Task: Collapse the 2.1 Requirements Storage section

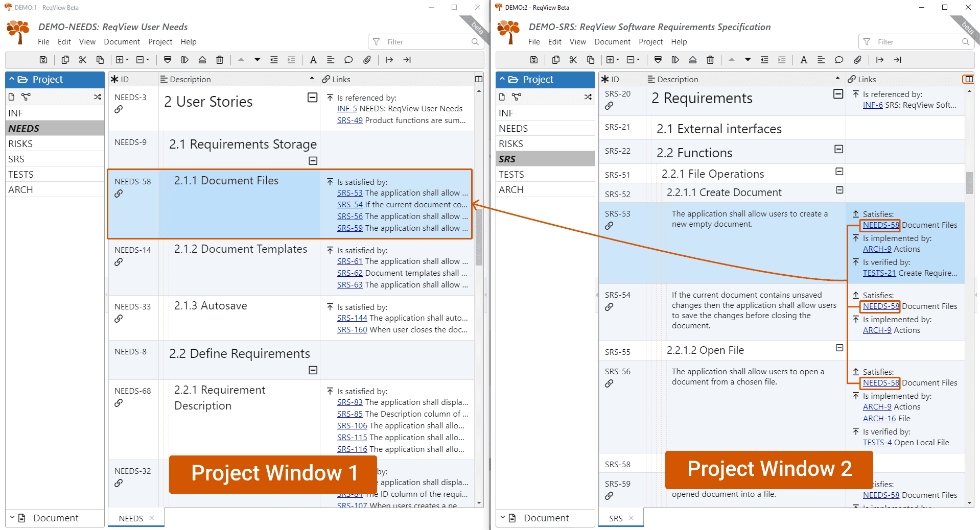Action: coord(313,161)
